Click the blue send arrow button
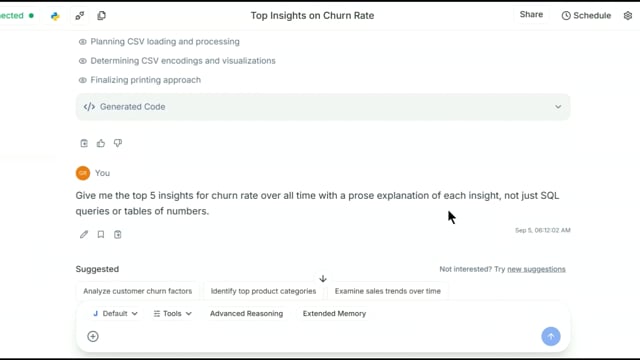Viewport: 640px width, 360px height. 551,336
